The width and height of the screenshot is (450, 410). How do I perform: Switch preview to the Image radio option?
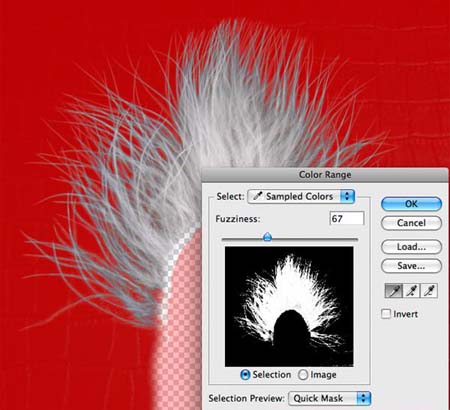pos(303,375)
